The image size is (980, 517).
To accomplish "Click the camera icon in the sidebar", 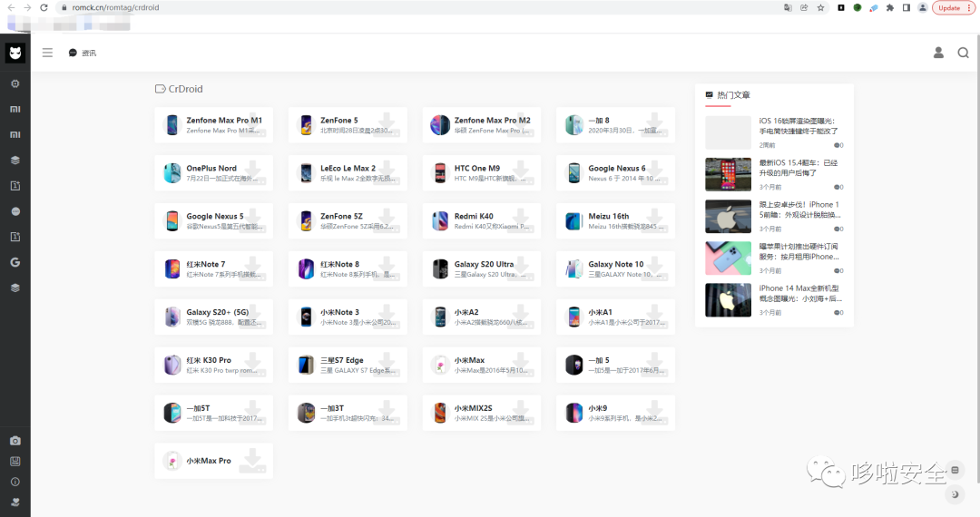I will coord(15,441).
